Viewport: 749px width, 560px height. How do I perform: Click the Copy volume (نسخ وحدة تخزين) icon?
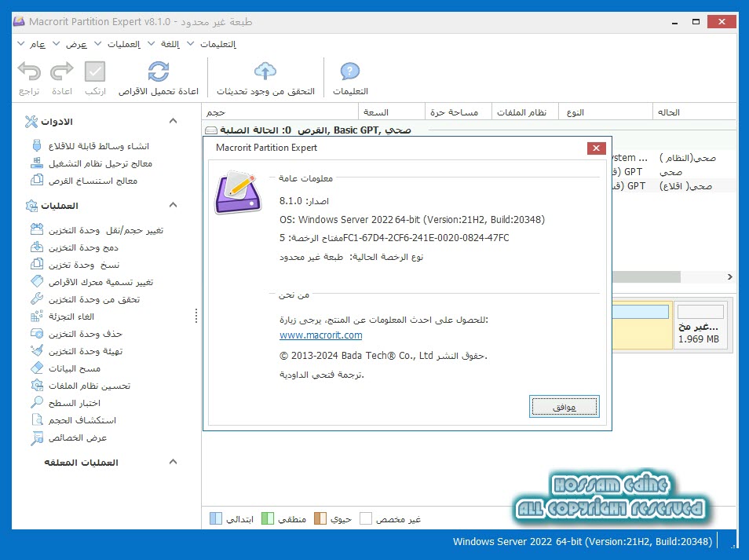(x=37, y=264)
